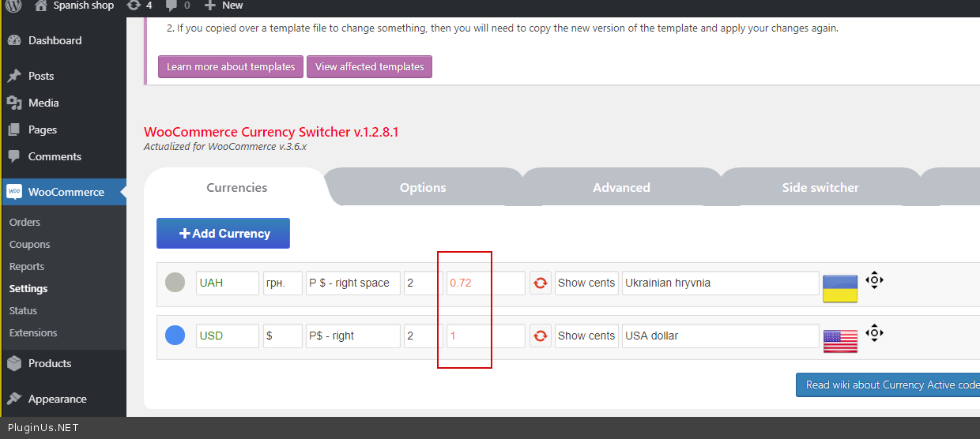Edit the Ukrainian hryvnia description field
This screenshot has width=980, height=439.
(x=721, y=283)
